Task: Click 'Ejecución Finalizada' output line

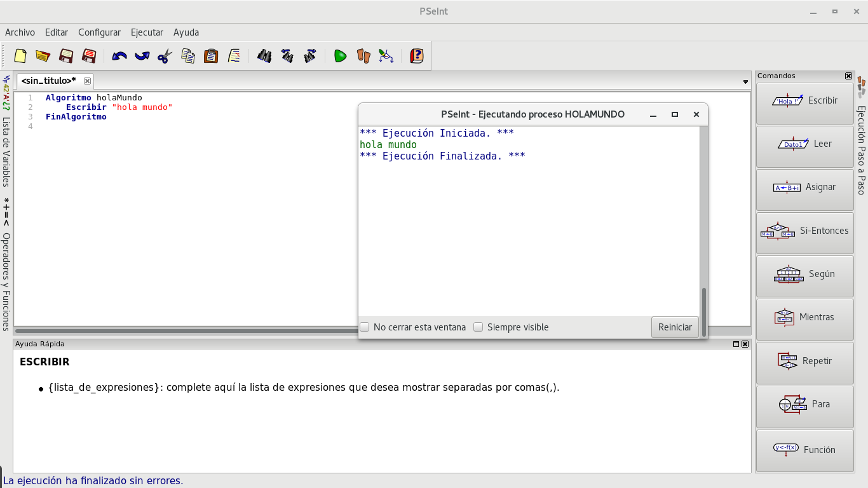Action: click(x=442, y=156)
